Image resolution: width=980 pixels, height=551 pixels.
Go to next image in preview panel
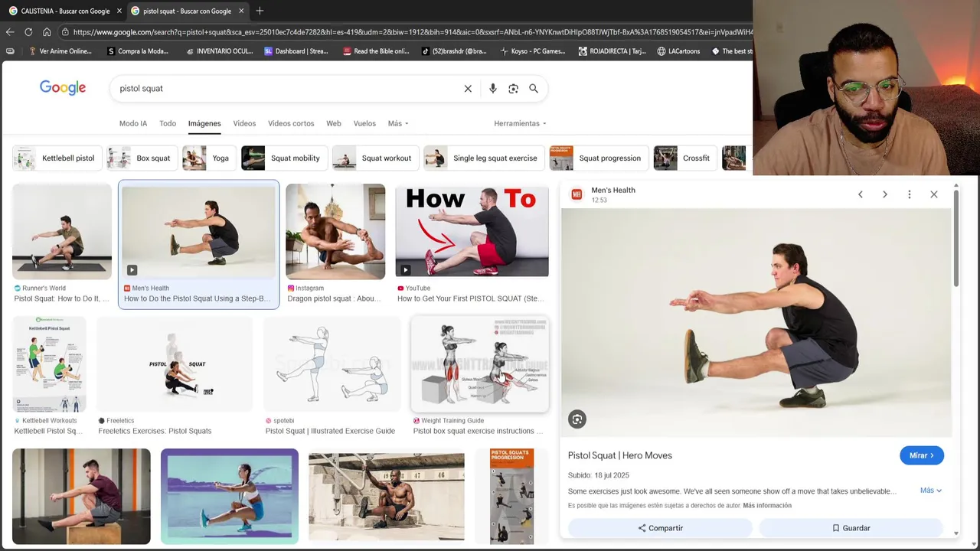coord(885,194)
